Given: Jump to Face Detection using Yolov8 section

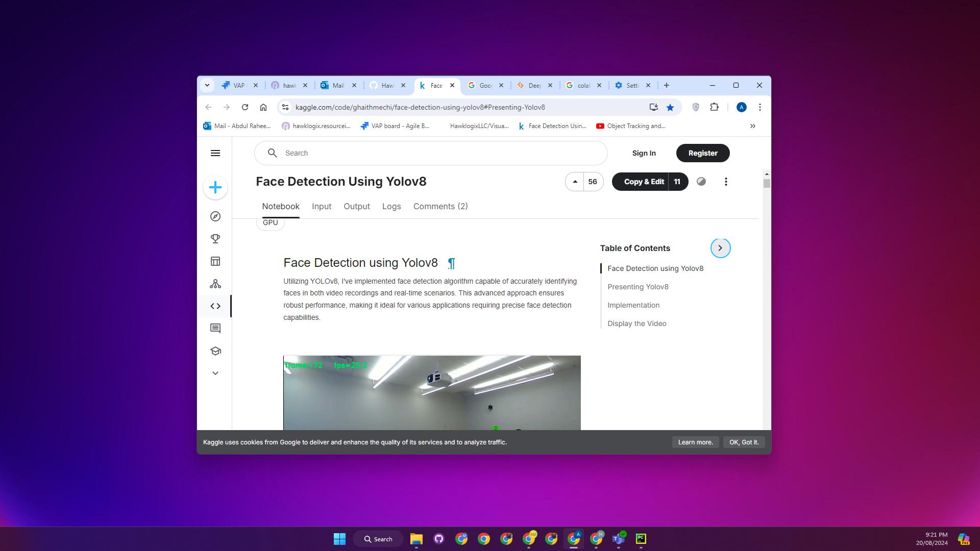Looking at the screenshot, I should (655, 268).
